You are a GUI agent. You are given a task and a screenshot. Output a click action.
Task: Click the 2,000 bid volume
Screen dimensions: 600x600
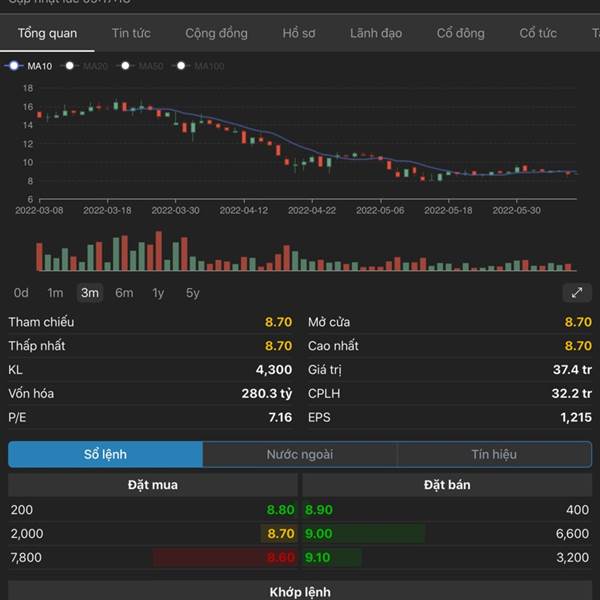tap(27, 533)
